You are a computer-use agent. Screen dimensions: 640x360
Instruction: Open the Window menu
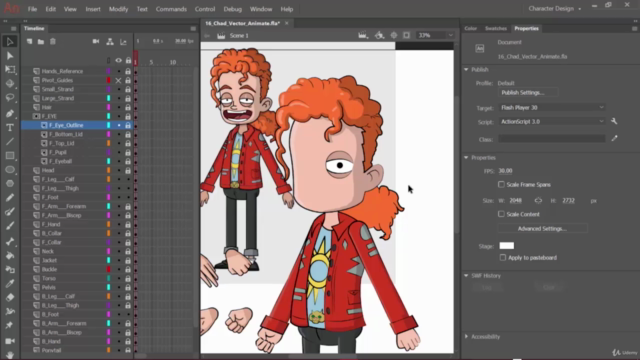coord(261,9)
